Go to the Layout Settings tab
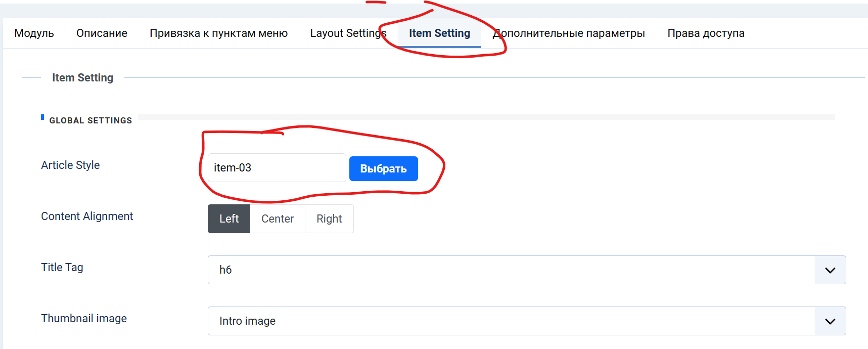 (348, 33)
